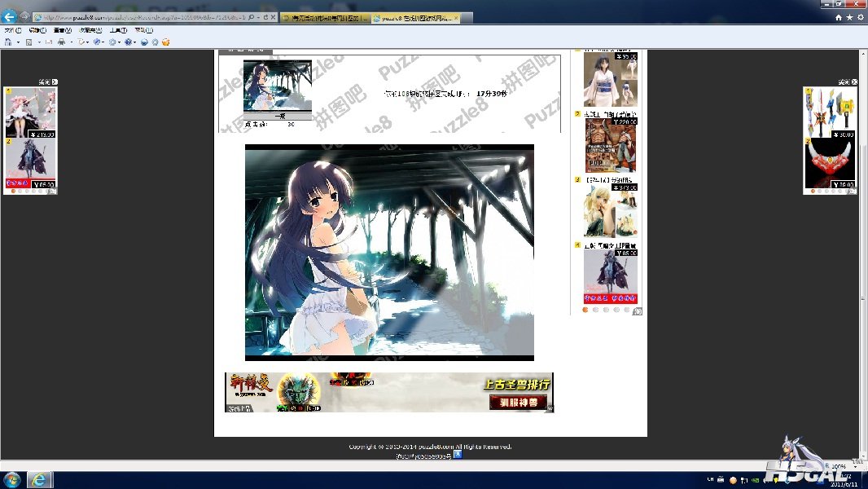Expand the Page menu dropdown arrow
Image resolution: width=868 pixels, height=489 pixels.
coord(87,42)
